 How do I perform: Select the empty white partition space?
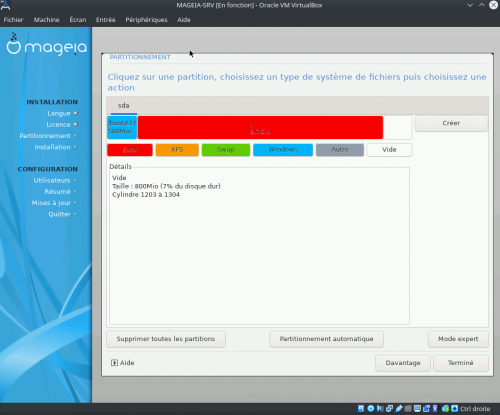pos(398,127)
